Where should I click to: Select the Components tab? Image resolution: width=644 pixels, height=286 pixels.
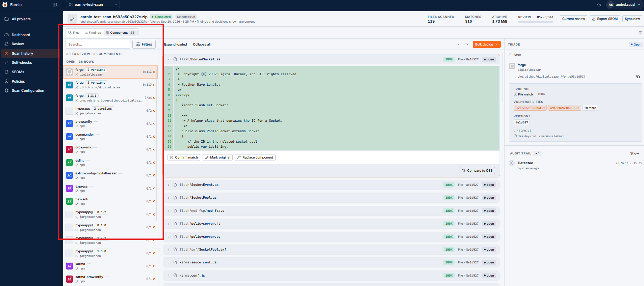click(121, 33)
